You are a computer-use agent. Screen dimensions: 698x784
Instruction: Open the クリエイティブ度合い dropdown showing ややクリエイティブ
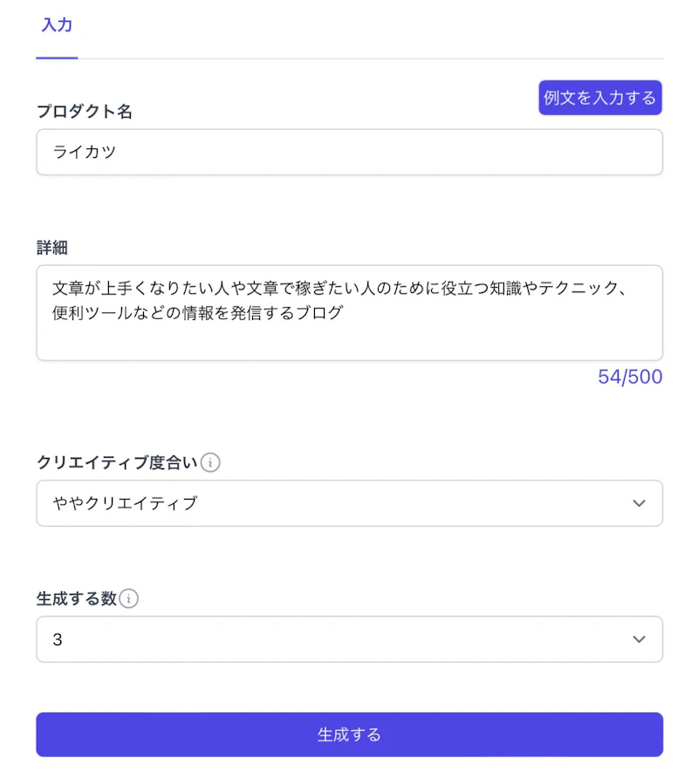click(349, 503)
